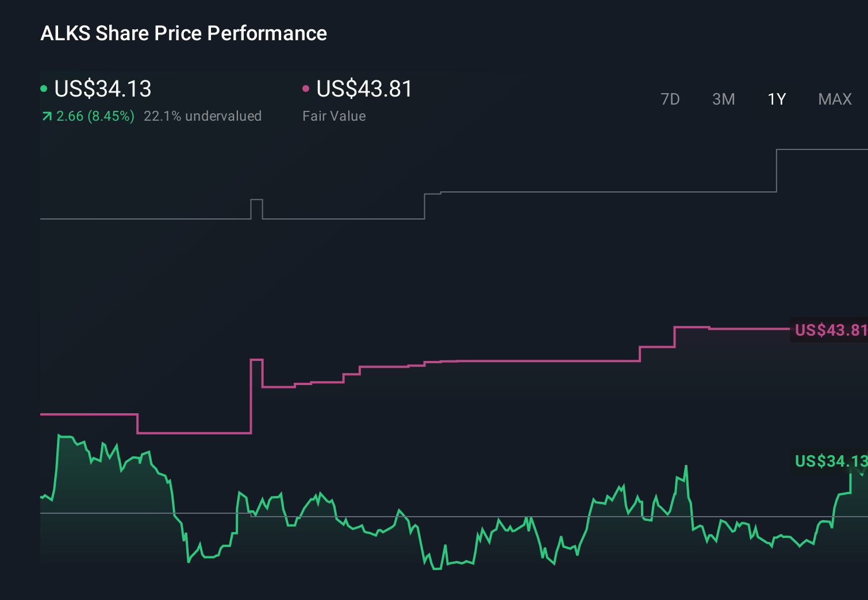Click the ALKS Share Price Performance title
Screen dimensions: 868x600
point(183,33)
